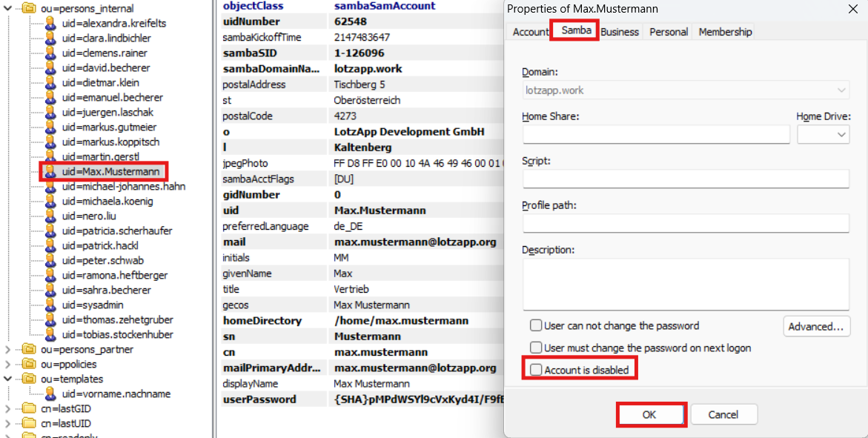The height and width of the screenshot is (438, 868).
Task: Check 'User can not change the password'
Action: coord(536,325)
